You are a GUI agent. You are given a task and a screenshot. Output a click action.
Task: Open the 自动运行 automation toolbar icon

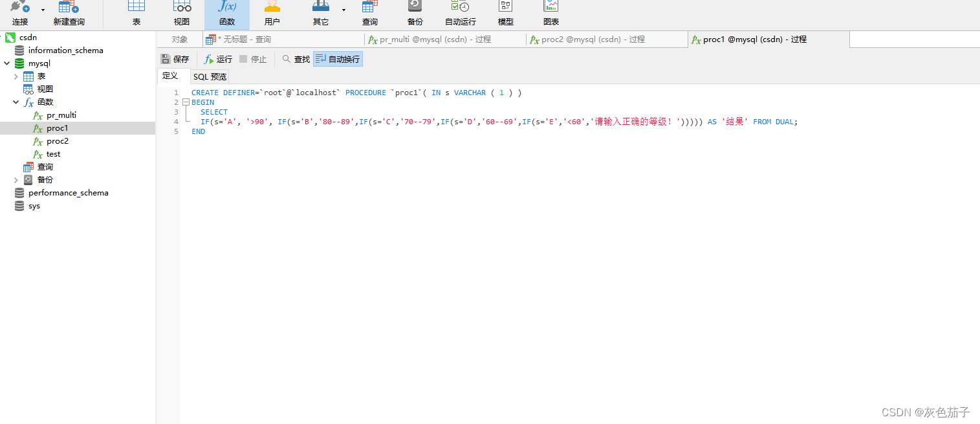click(461, 14)
